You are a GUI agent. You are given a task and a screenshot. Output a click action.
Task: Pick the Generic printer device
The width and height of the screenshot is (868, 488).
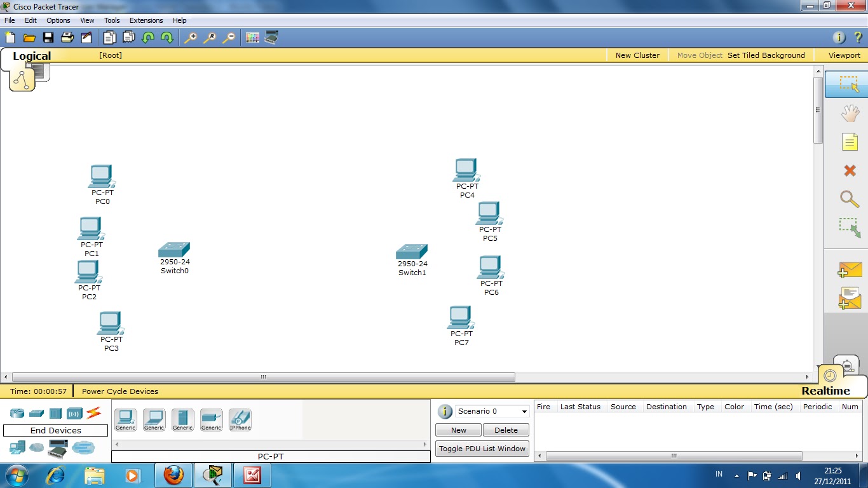(211, 420)
